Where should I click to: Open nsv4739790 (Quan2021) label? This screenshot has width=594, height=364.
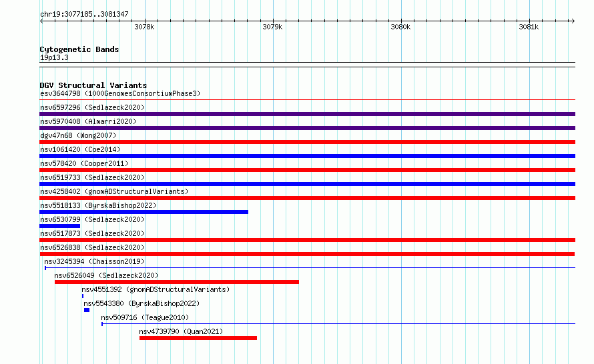(x=181, y=331)
